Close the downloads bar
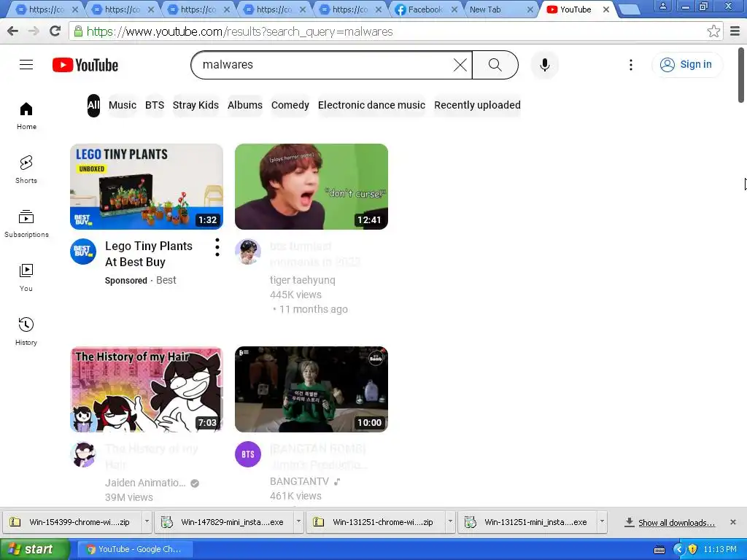This screenshot has width=747, height=560. click(x=733, y=522)
